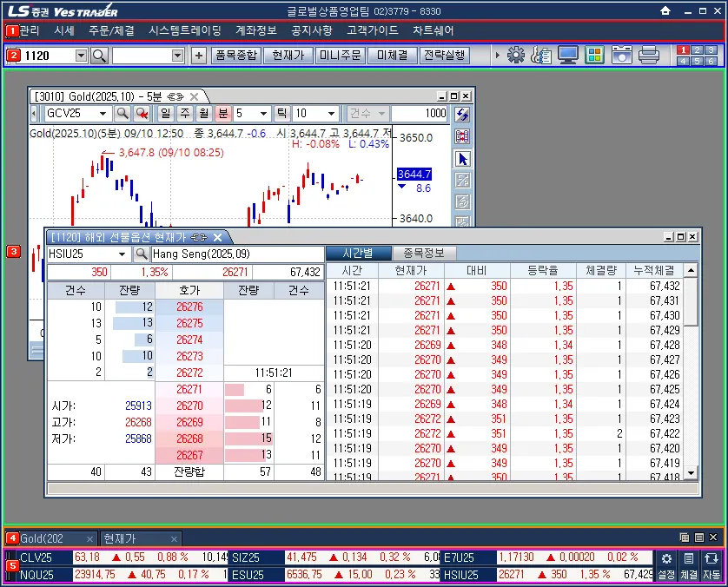Select the 분 minute period toggle

tap(223, 113)
